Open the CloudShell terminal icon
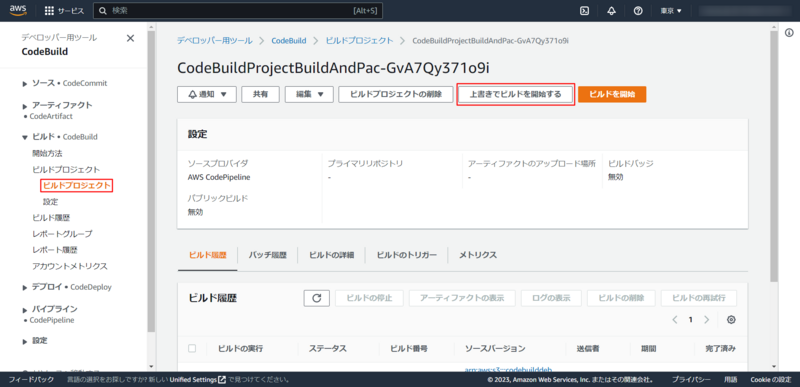The height and width of the screenshot is (387, 800). [585, 11]
